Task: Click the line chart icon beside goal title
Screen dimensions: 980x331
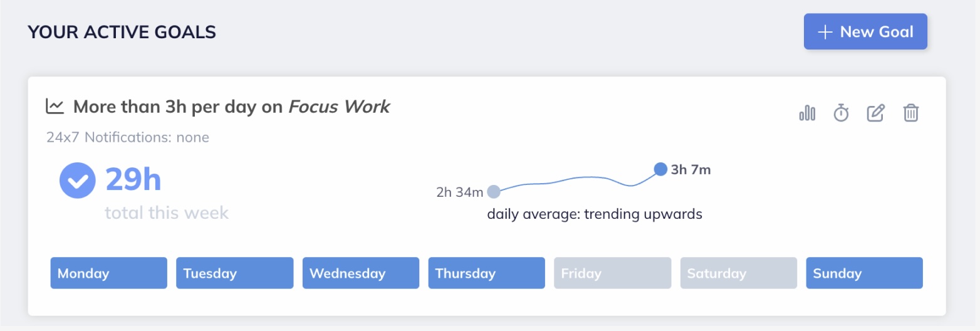Action: tap(55, 107)
